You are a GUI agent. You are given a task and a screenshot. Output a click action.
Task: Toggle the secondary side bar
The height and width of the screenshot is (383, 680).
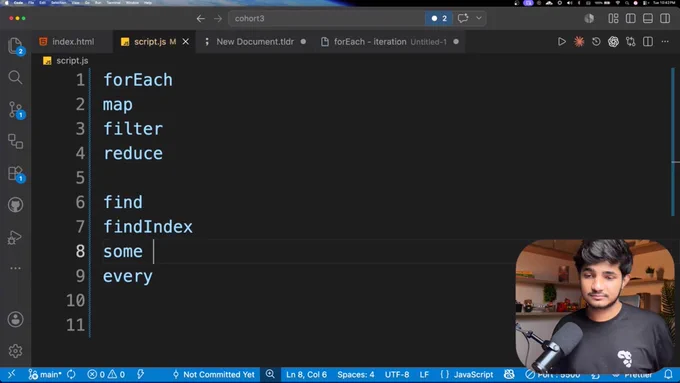665,18
